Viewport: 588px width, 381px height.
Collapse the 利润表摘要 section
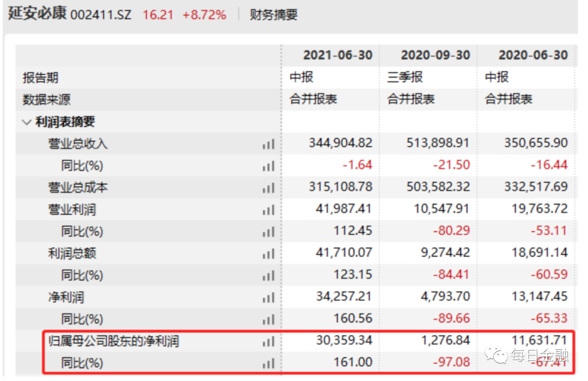[x=26, y=122]
